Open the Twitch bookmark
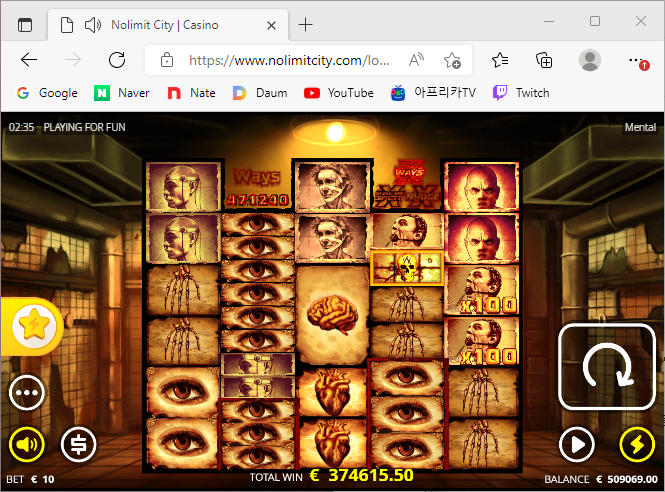665x492 pixels. coord(521,93)
